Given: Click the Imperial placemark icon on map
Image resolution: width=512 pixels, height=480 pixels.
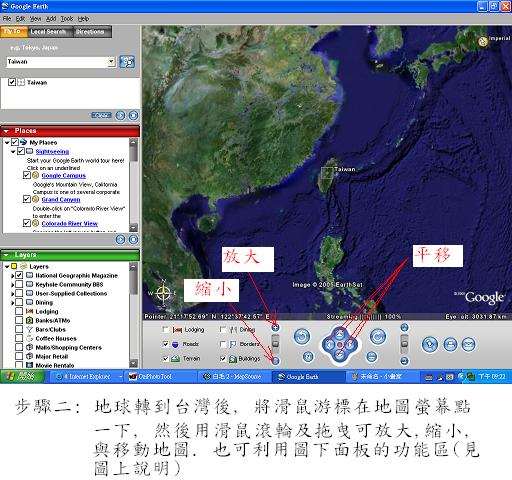Looking at the screenshot, I should click(483, 41).
